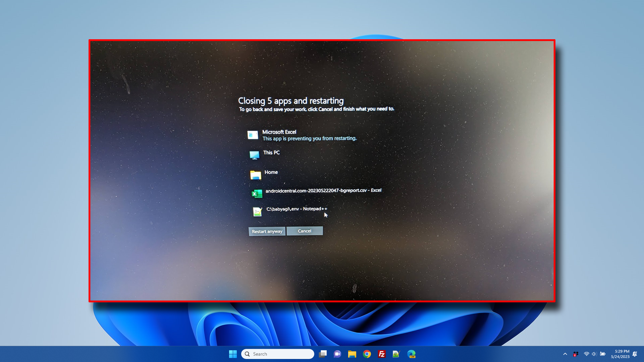Open Dropbox from the system tray
Image resolution: width=644 pixels, height=362 pixels.
point(576,354)
